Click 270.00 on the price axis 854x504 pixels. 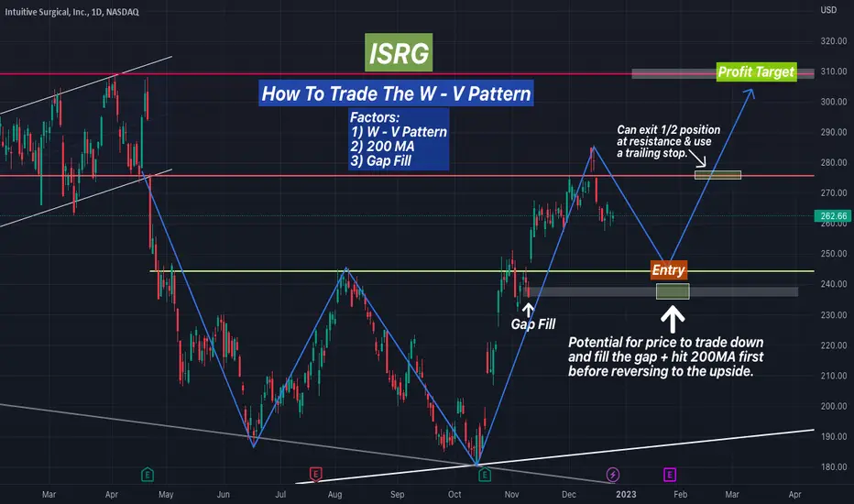[x=833, y=192]
